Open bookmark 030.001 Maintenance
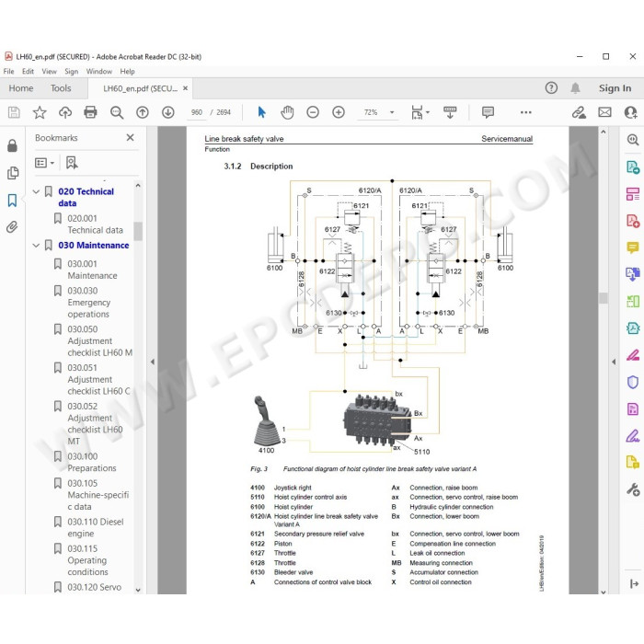The width and height of the screenshot is (644, 644). [x=92, y=270]
